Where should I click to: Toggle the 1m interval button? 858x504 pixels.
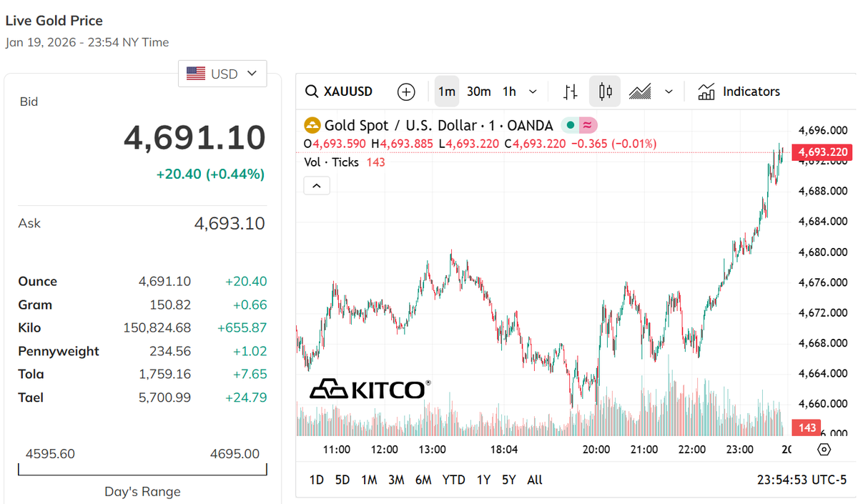tap(447, 92)
